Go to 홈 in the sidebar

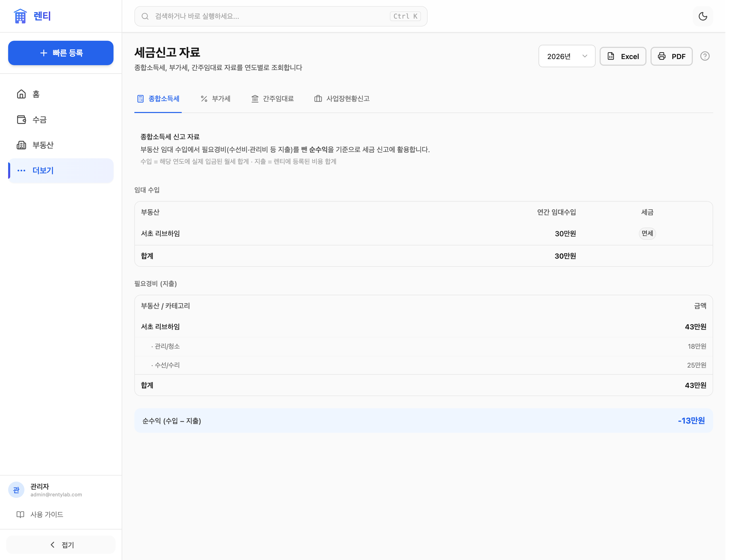point(61,94)
